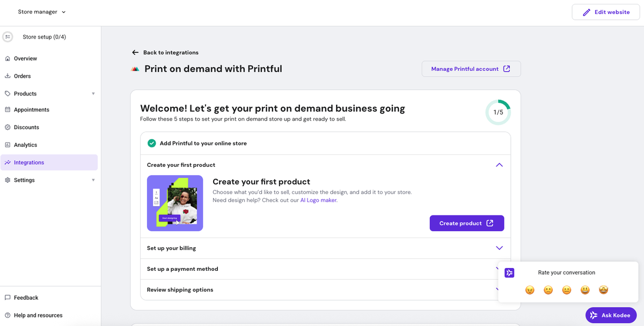Viewport: 644px width, 326px height.
Task: Click the Store setup checklist icon
Action: 8,36
